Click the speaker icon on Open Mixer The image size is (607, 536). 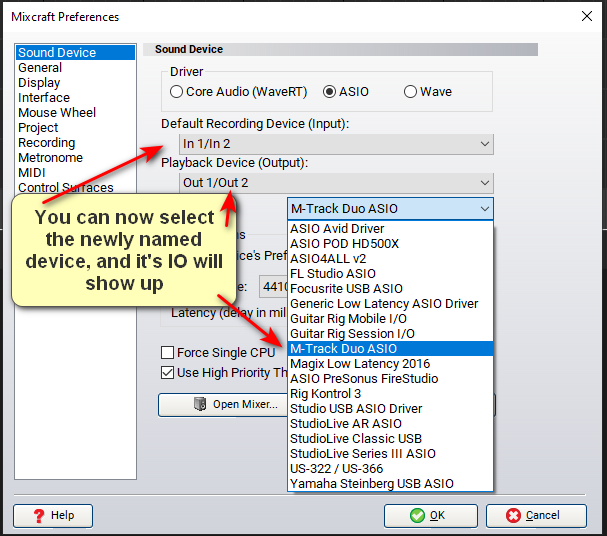click(x=200, y=404)
